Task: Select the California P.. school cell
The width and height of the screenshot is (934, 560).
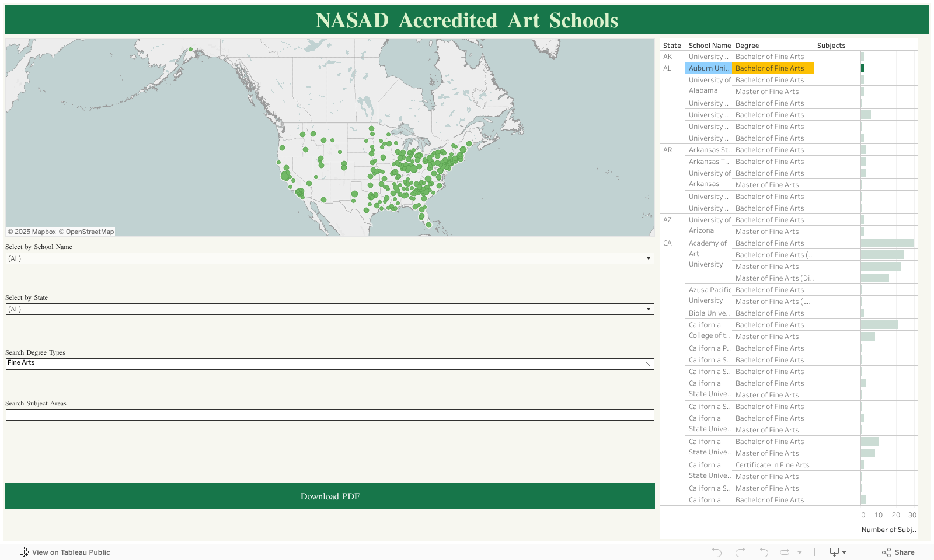Action: point(710,348)
